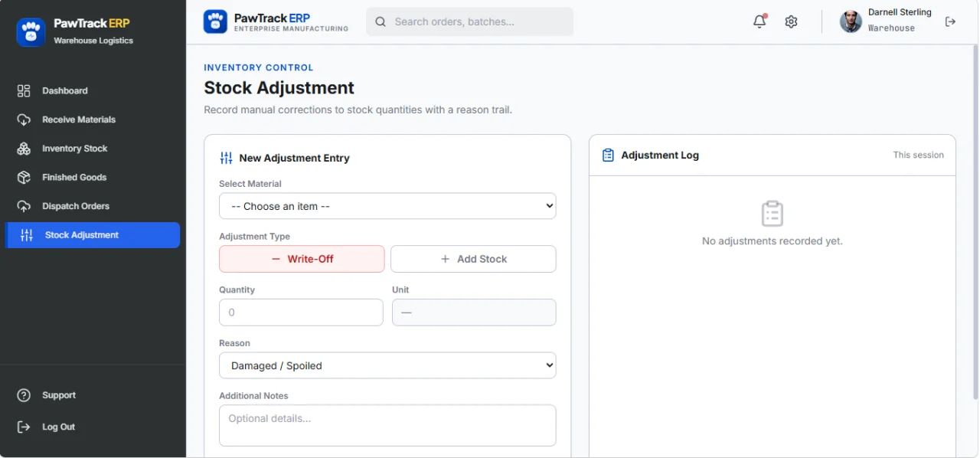Click the 'Select Material' field label
This screenshot has width=980, height=458.
pyautogui.click(x=250, y=184)
